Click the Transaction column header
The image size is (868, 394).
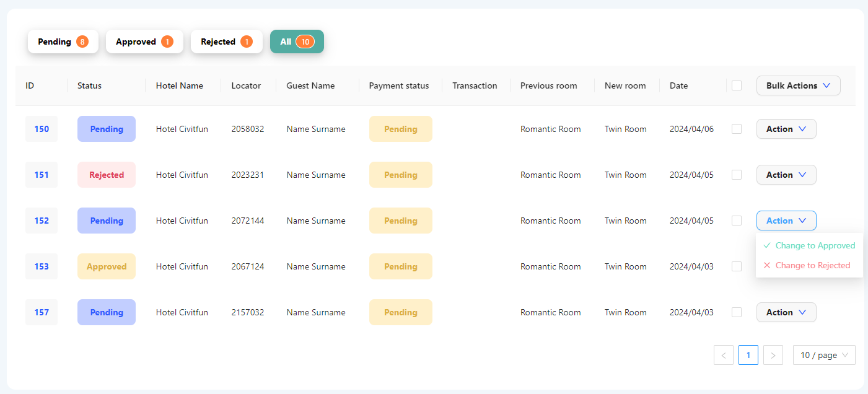(x=475, y=85)
